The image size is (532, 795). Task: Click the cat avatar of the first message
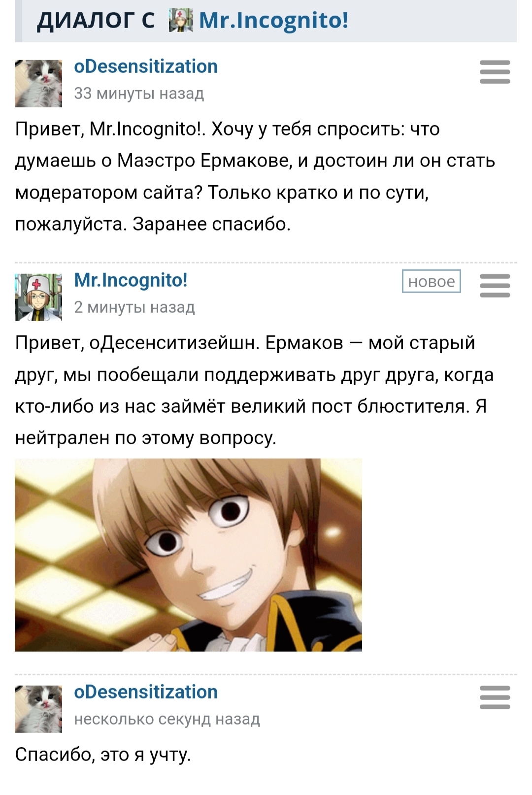click(38, 84)
